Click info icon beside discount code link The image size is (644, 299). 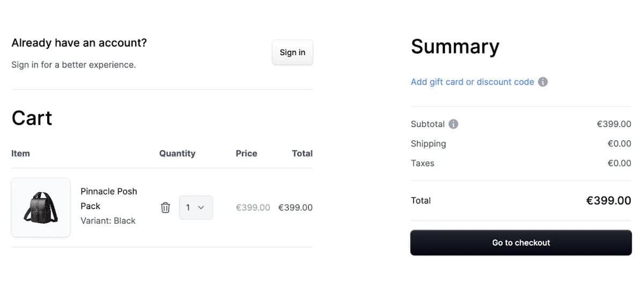click(543, 82)
